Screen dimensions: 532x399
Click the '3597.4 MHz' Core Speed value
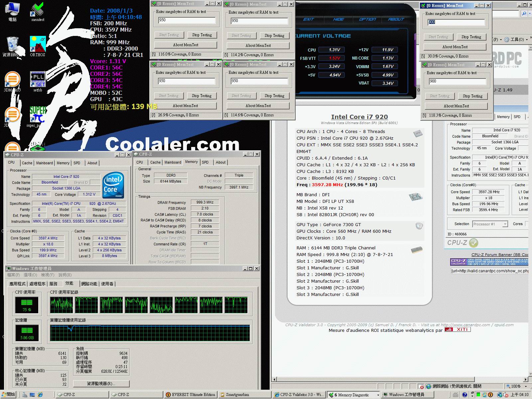pyautogui.click(x=48, y=238)
